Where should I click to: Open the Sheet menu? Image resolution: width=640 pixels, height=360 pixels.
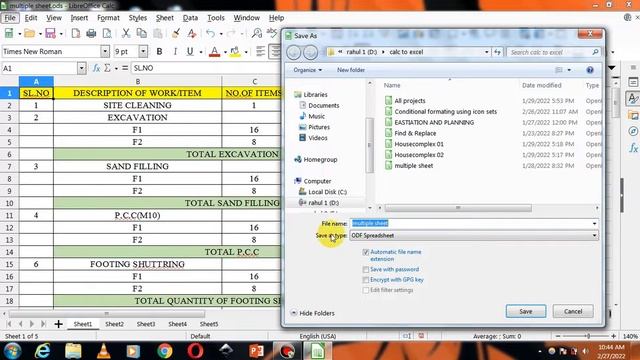(164, 18)
